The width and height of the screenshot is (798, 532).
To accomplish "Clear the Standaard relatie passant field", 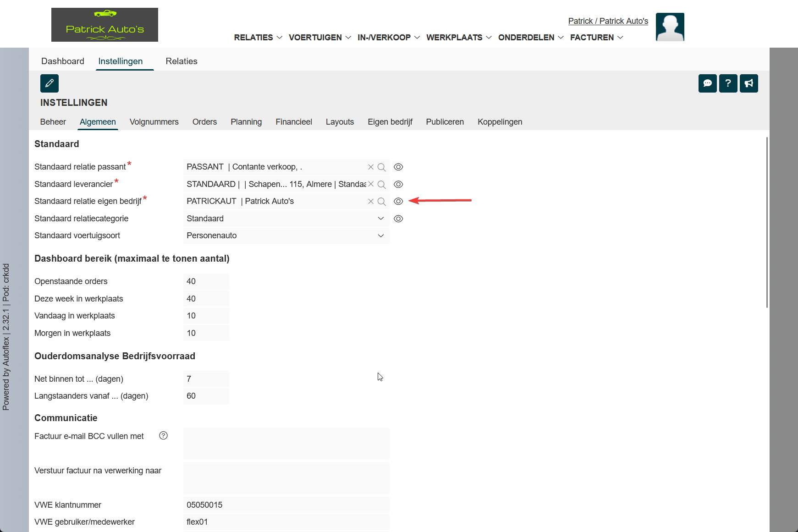I will click(371, 167).
